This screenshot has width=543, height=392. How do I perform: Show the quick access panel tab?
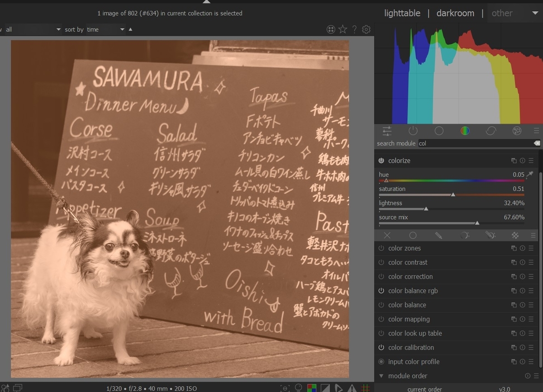coord(387,131)
